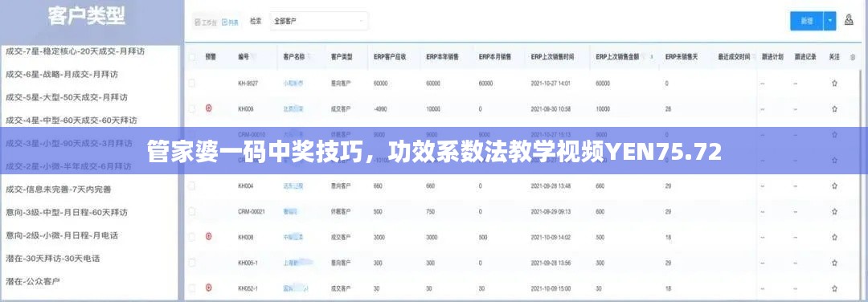Screen dimensions: 868x302
Task: Star the KH-9527 customer row
Action: [834, 84]
